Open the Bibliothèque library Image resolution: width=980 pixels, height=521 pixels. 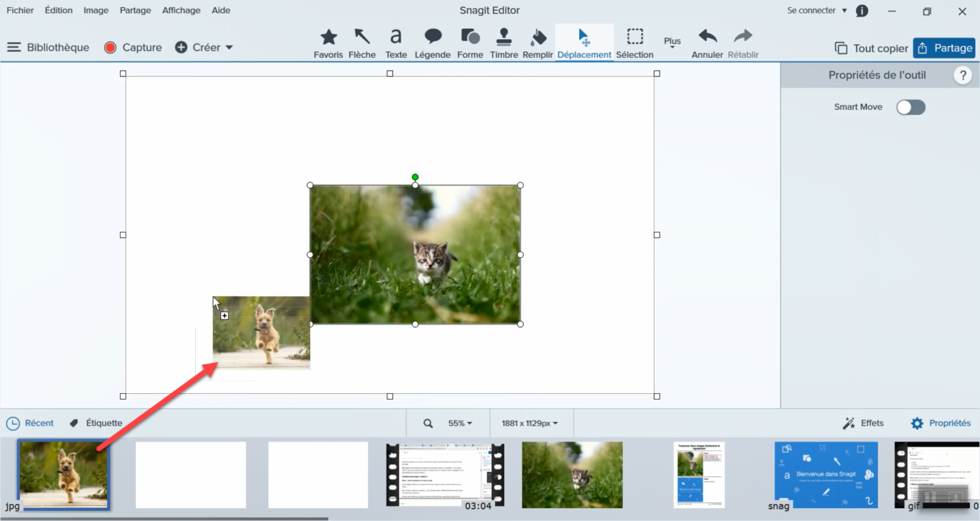coord(48,47)
